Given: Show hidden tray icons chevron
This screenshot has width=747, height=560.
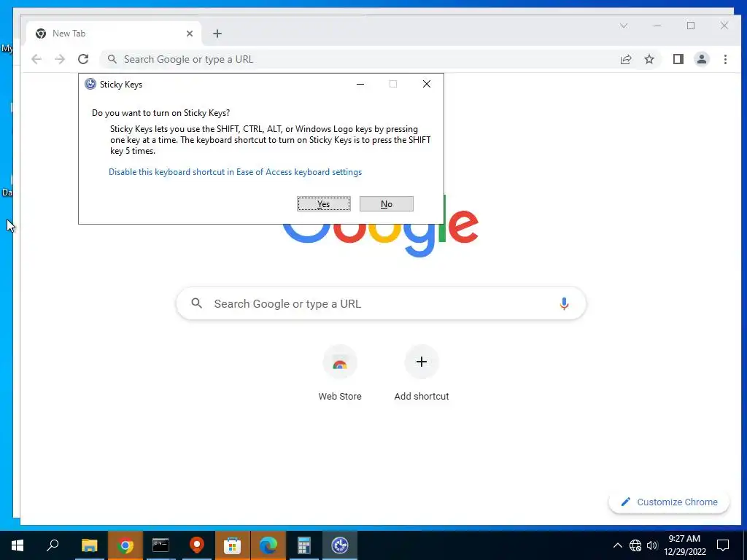Looking at the screenshot, I should (x=617, y=545).
